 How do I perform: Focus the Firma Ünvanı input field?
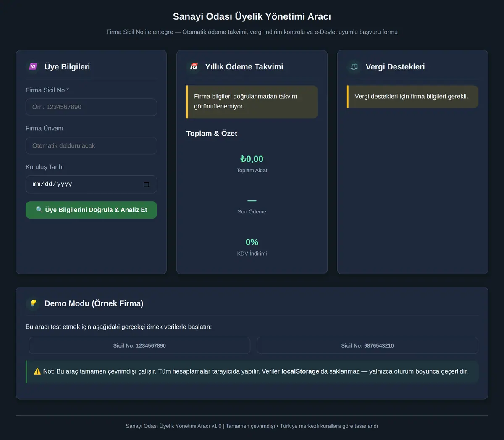[91, 145]
